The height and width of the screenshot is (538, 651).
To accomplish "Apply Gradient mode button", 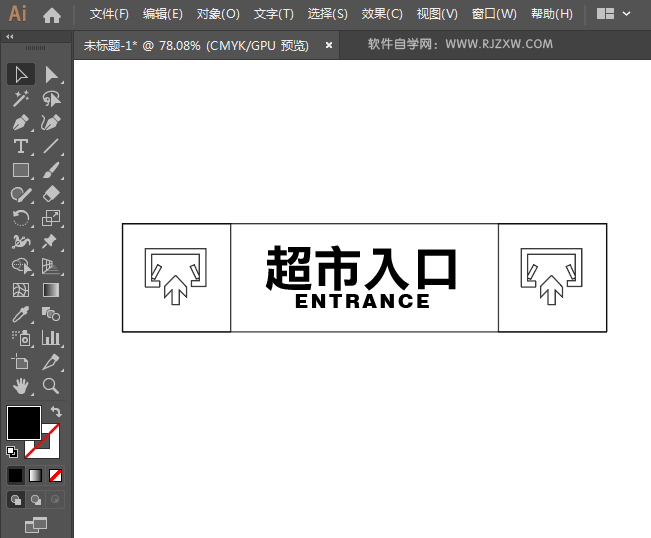I will (x=35, y=475).
